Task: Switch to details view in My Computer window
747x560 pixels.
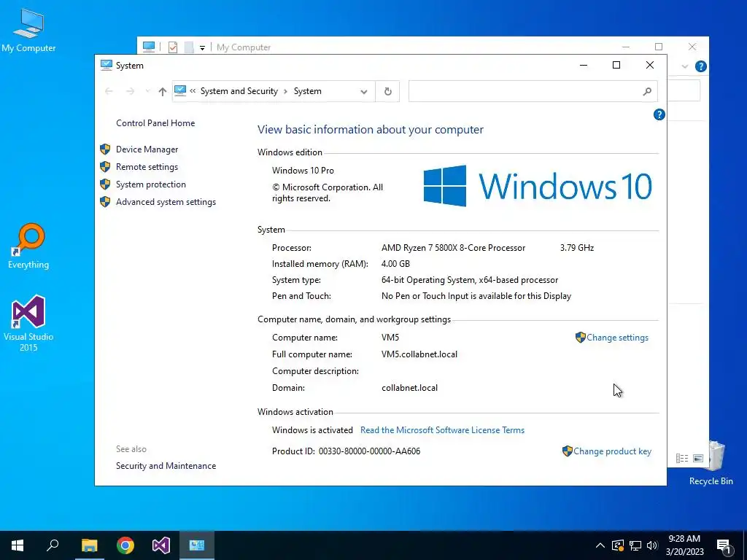Action: click(x=682, y=458)
